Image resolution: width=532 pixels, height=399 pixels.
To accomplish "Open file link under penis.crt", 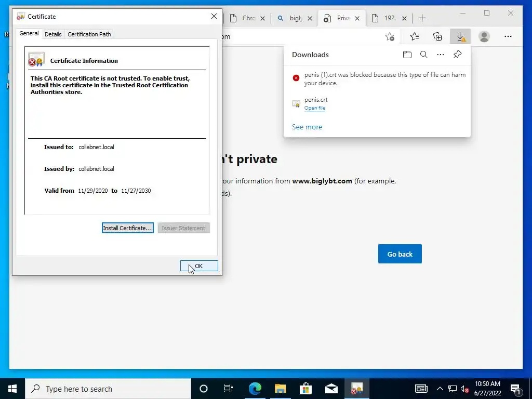I will coord(314,108).
